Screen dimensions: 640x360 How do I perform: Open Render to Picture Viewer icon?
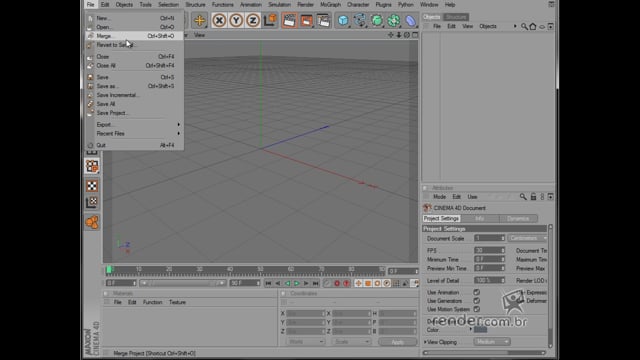pos(306,20)
